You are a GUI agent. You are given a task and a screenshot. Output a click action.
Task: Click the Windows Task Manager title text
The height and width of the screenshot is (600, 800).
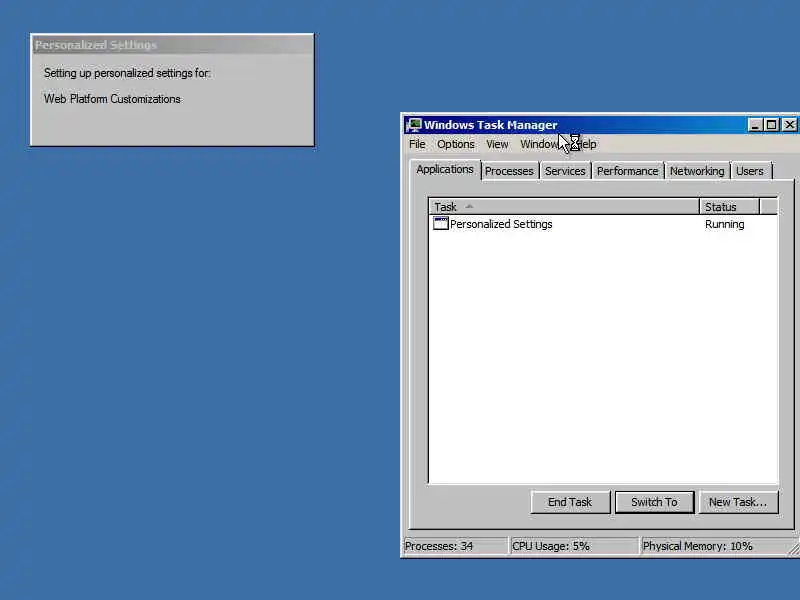click(x=490, y=125)
